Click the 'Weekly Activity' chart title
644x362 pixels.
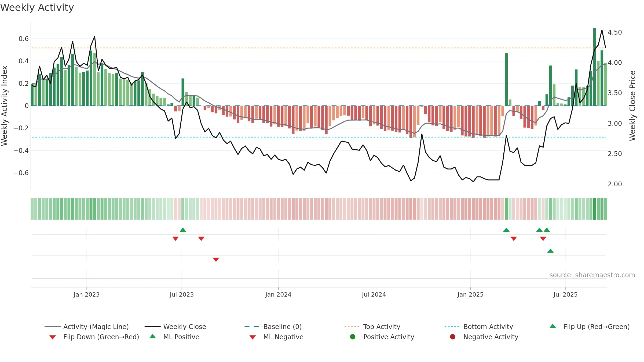click(x=37, y=8)
